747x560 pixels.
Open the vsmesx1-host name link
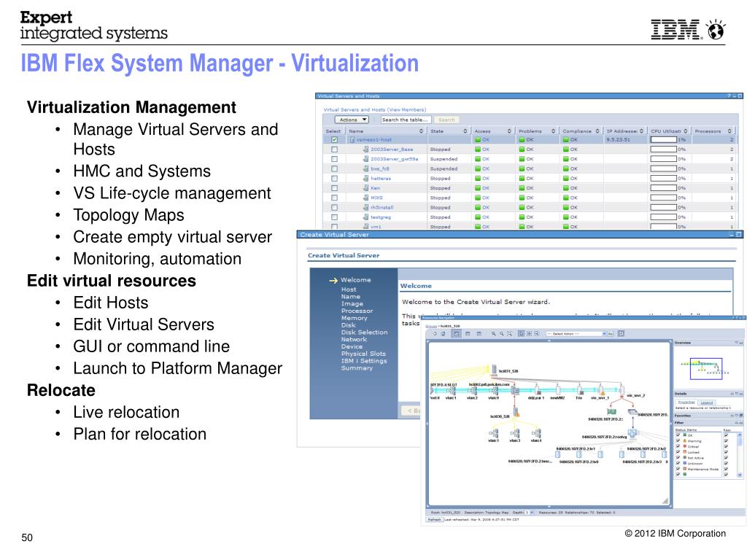(x=374, y=139)
